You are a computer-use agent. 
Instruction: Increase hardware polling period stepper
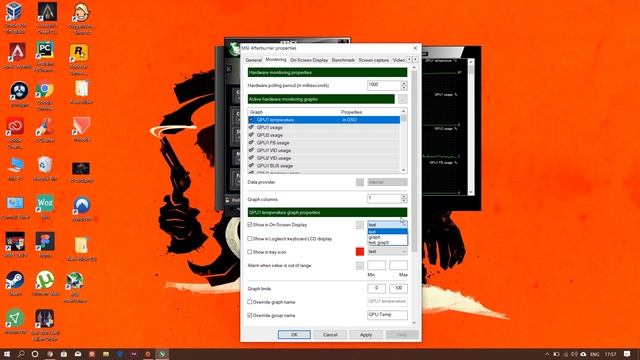pos(404,83)
